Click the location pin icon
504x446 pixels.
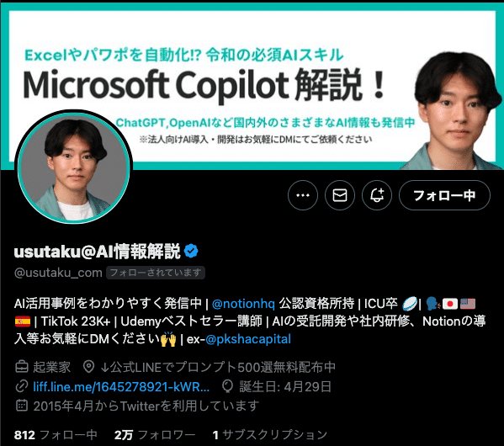point(88,367)
